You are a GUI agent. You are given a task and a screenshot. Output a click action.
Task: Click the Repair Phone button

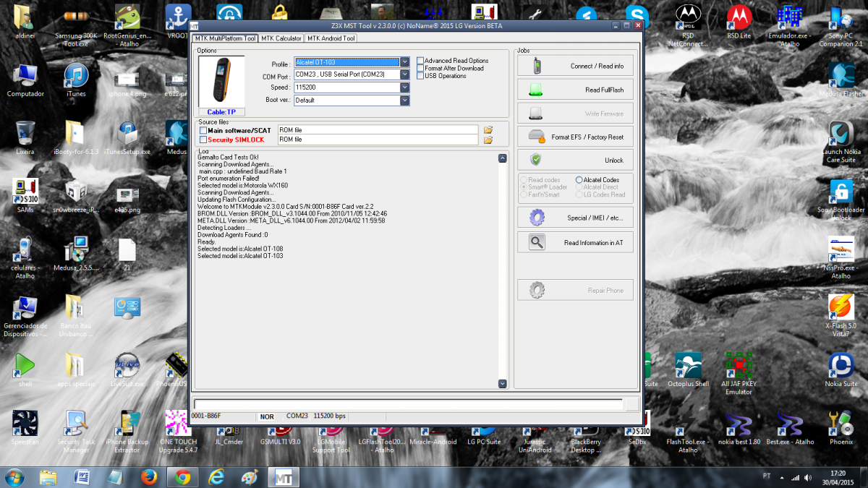(575, 290)
